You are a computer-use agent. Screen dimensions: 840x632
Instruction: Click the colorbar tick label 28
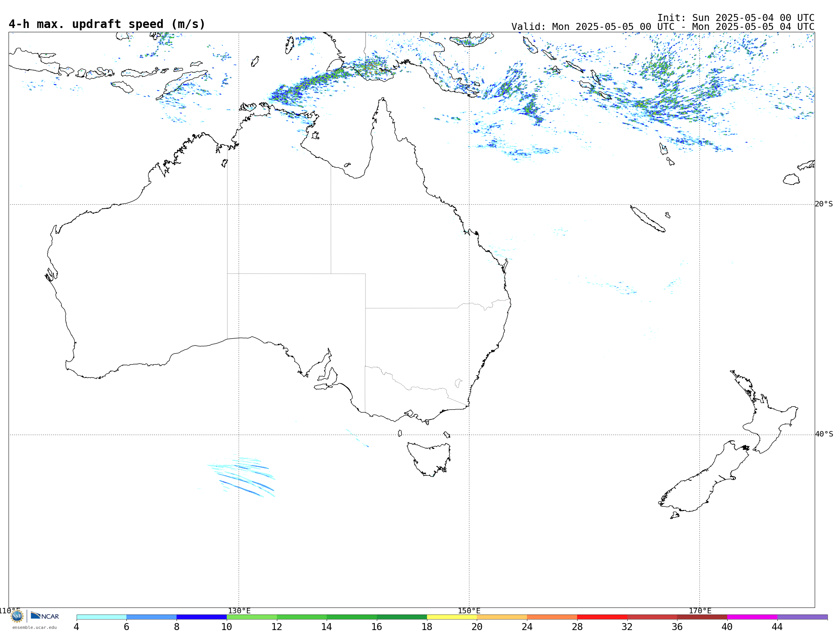point(577,627)
